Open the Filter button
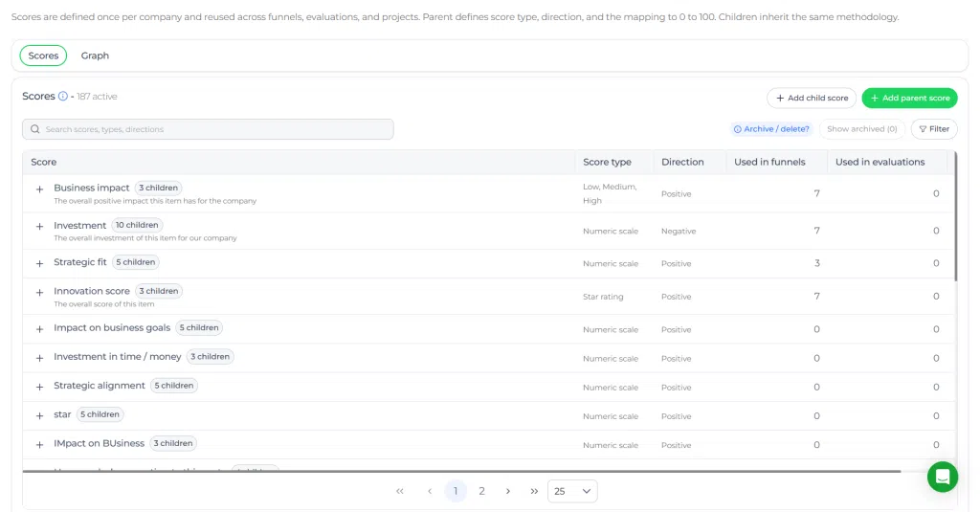Screen dimensions: 980x512 coord(934,129)
